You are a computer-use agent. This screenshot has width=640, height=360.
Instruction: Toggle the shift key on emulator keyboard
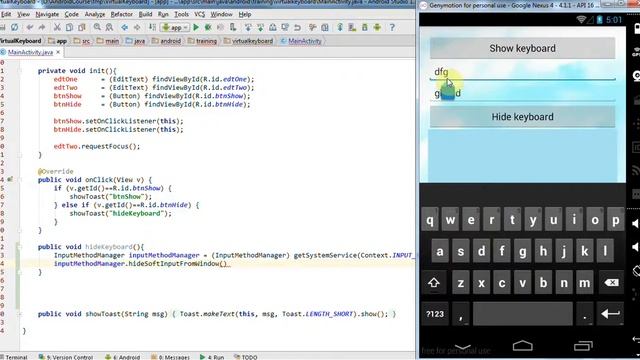pyautogui.click(x=433, y=282)
